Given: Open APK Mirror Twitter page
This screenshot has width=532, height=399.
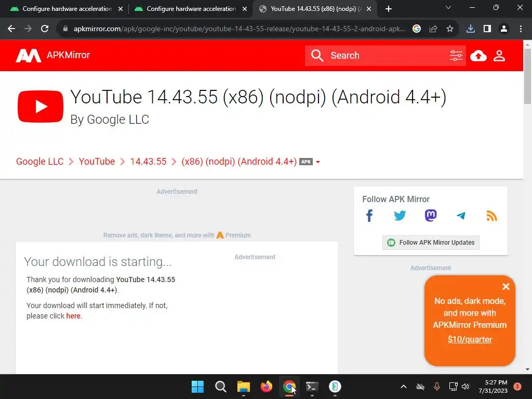Looking at the screenshot, I should [400, 216].
